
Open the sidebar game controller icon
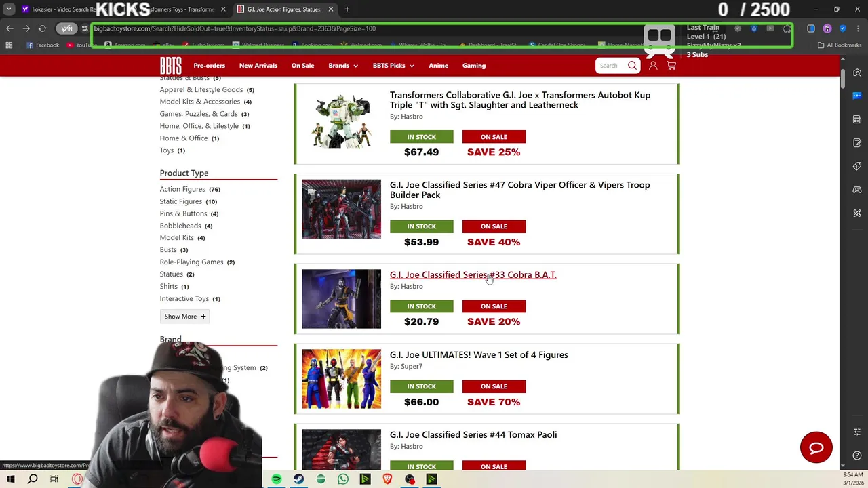click(857, 190)
